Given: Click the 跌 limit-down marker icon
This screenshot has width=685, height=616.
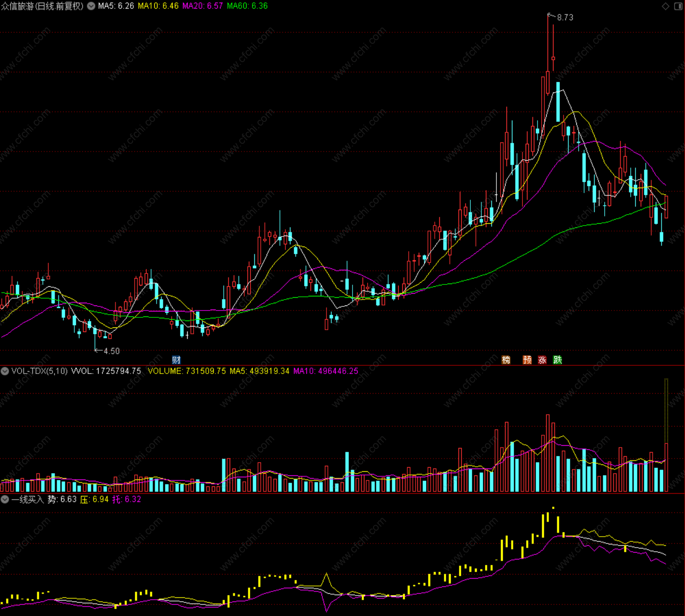Looking at the screenshot, I should 558,360.
